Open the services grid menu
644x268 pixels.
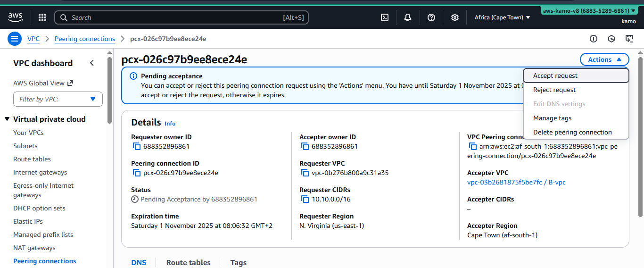42,17
